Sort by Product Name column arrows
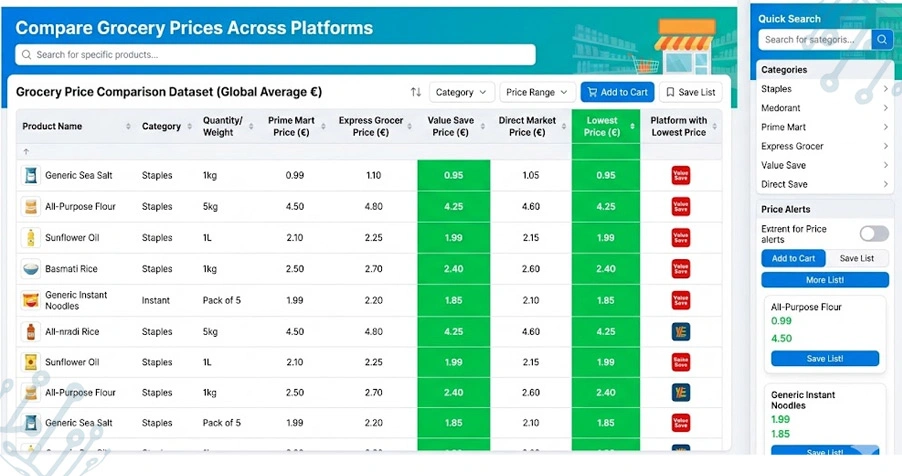This screenshot has width=902, height=476. 128,126
